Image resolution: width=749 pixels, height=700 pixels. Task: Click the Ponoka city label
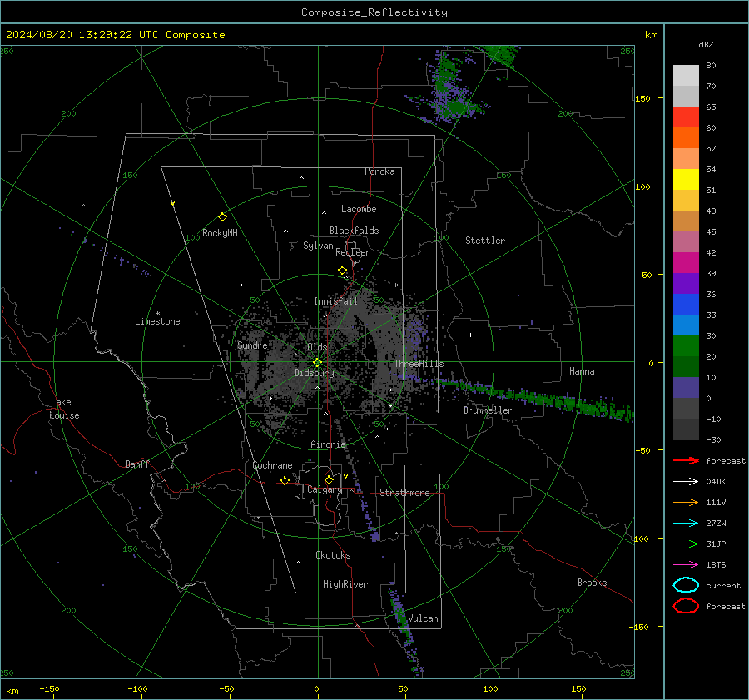pyautogui.click(x=379, y=171)
